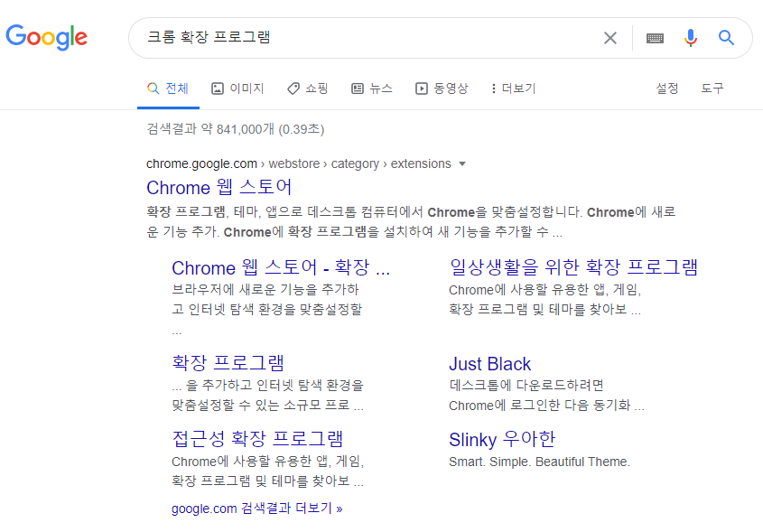Switch to the 동영상 tab
Image resolution: width=763 pixels, height=532 pixels.
442,89
